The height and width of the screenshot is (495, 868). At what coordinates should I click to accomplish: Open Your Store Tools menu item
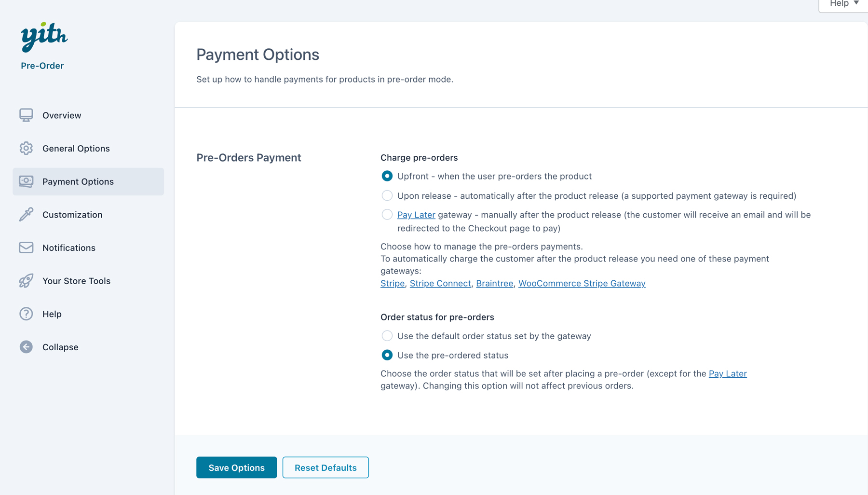pyautogui.click(x=76, y=281)
